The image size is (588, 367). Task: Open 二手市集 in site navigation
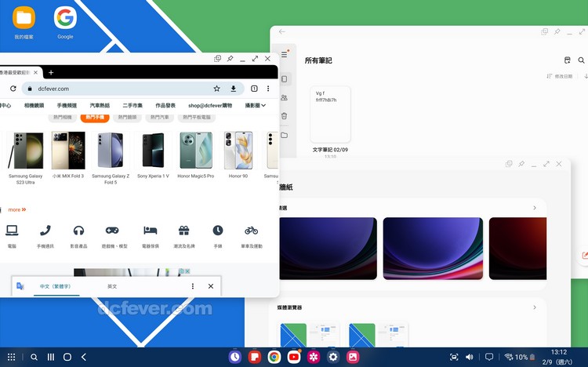132,105
